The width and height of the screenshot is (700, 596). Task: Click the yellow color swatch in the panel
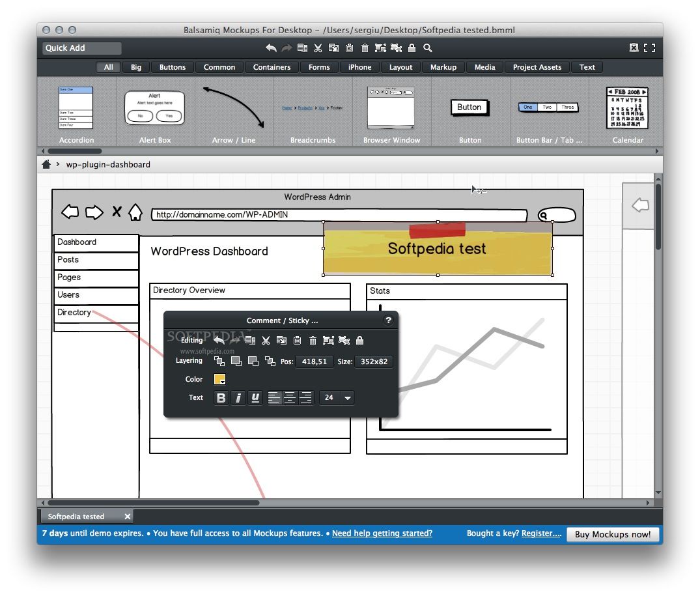point(219,378)
